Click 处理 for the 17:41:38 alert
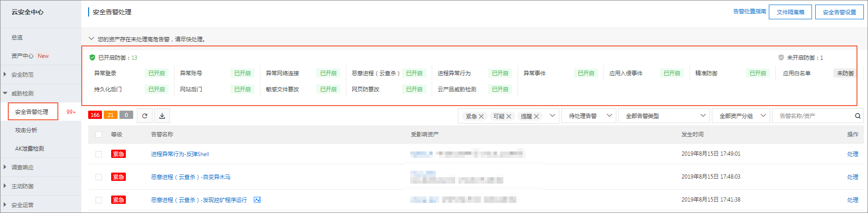Viewport: 868px width, 213px height. 852,200
